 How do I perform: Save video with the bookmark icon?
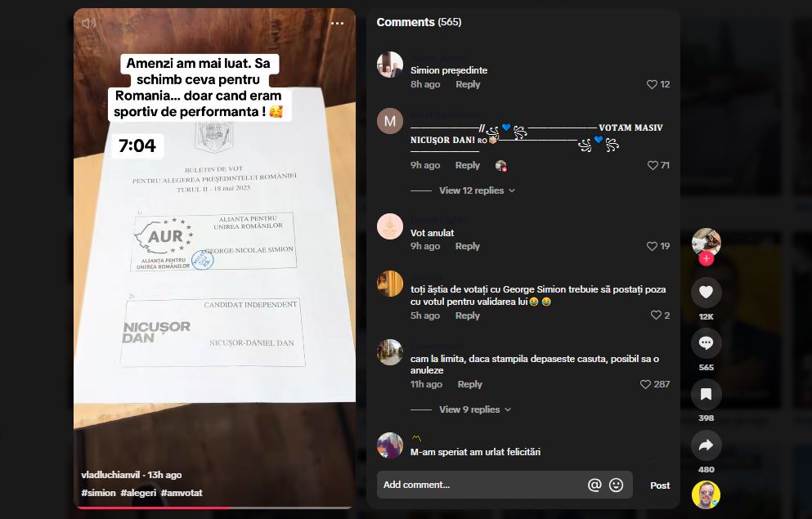pyautogui.click(x=706, y=394)
